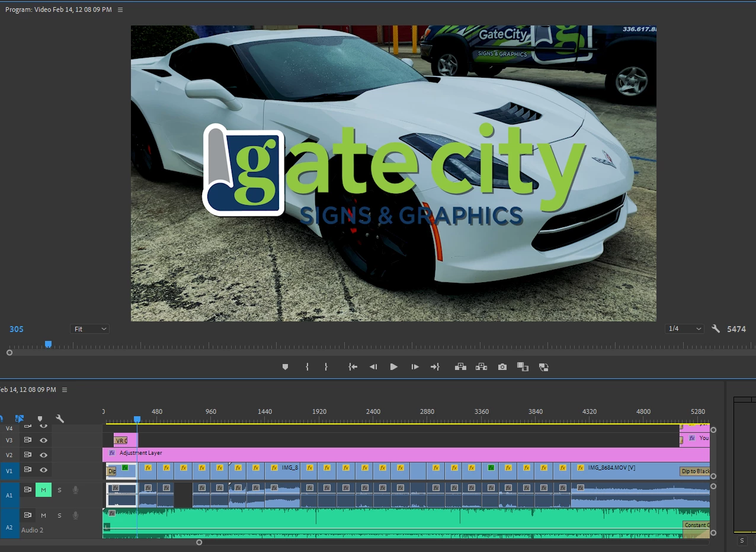Select the Adjustment Layer clip on V2
756x552 pixels.
tap(406, 455)
